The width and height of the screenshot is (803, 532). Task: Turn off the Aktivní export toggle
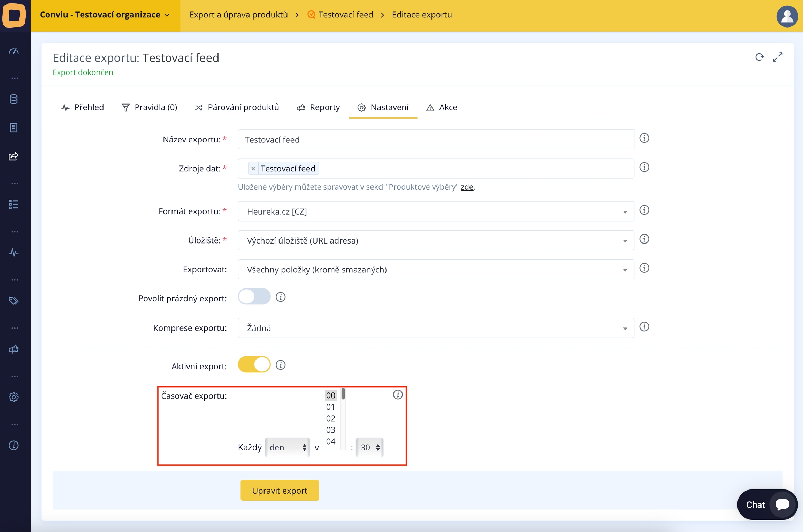[254, 365]
